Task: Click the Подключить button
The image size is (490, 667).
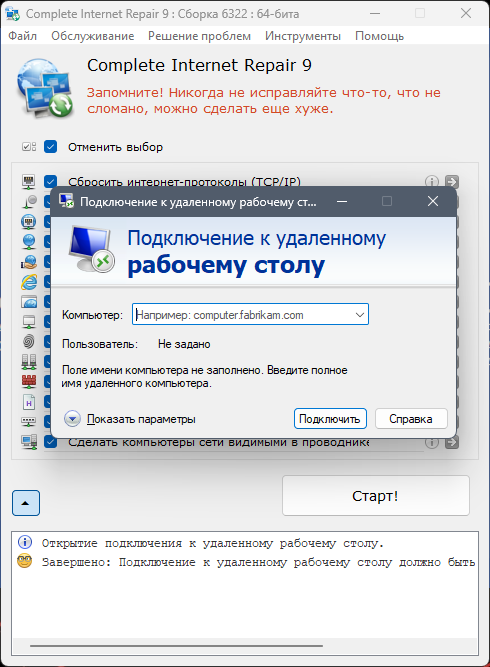Action: click(330, 419)
